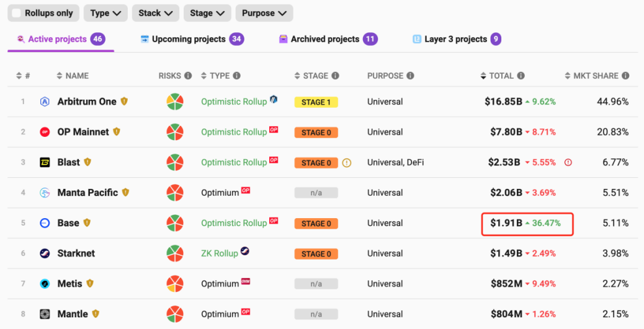Enable the Rollups only checkbox
The image size is (644, 329).
[x=16, y=13]
